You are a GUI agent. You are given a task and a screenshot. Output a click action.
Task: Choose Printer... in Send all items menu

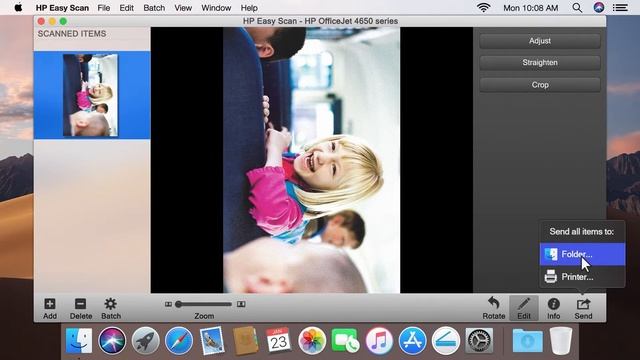coord(582,277)
